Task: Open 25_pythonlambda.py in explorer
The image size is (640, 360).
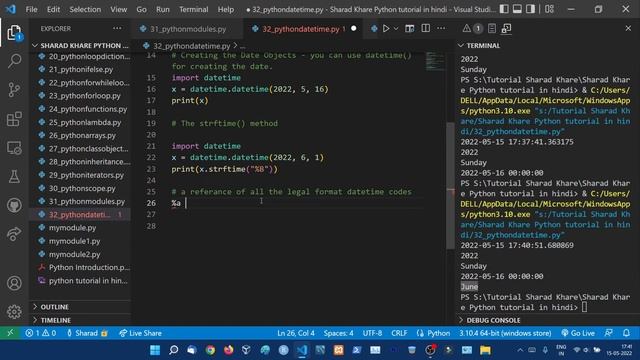Action: [85, 122]
